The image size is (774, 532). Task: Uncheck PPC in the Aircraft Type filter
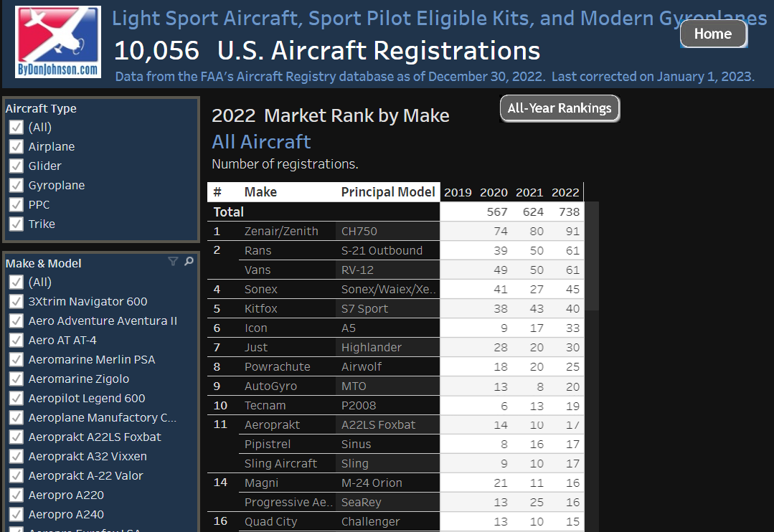pyautogui.click(x=16, y=204)
